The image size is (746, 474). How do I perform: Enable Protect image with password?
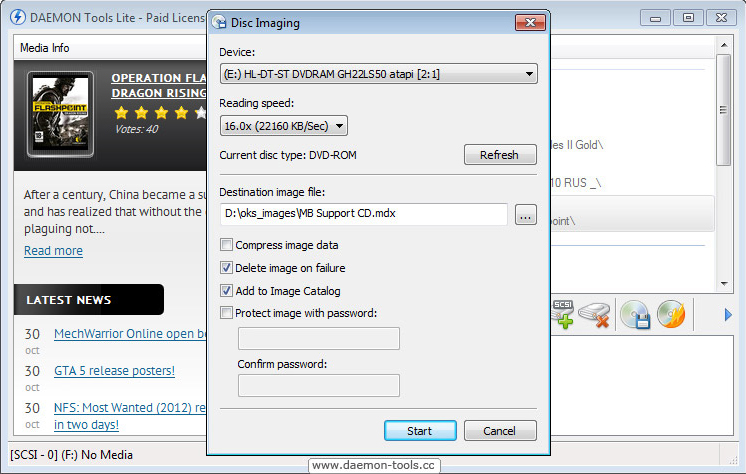[226, 313]
